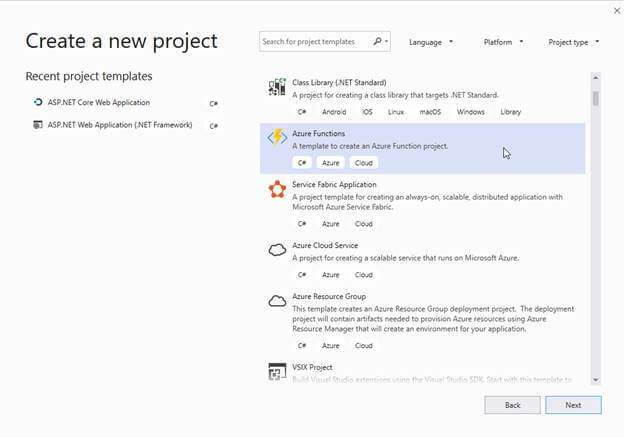
Task: Click the VSIX Project template icon
Action: [277, 371]
